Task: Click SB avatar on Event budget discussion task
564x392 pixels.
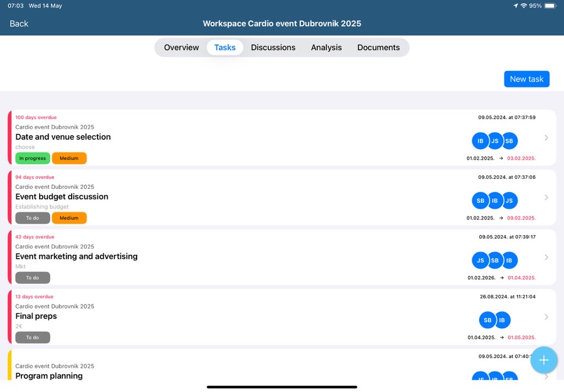Action: pos(480,201)
